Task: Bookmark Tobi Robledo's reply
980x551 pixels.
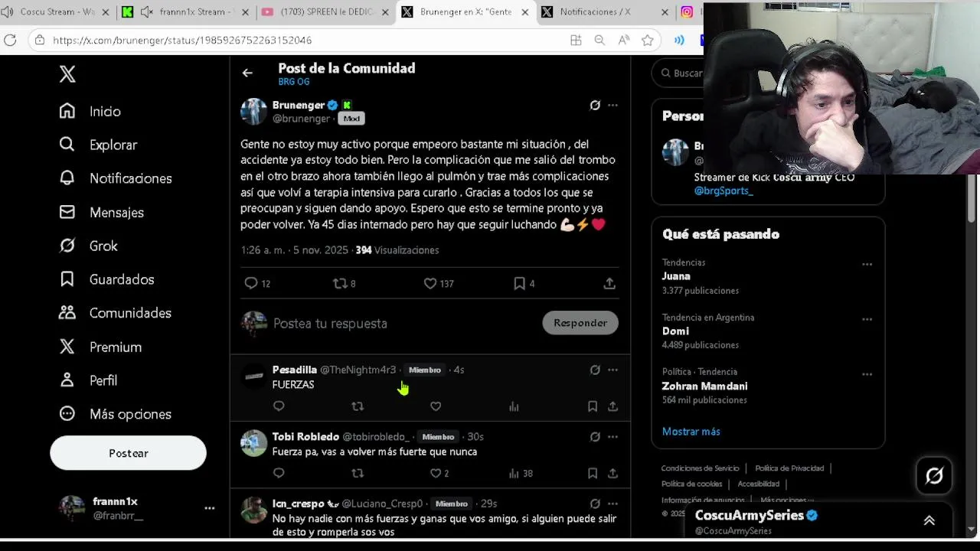Action: (593, 473)
